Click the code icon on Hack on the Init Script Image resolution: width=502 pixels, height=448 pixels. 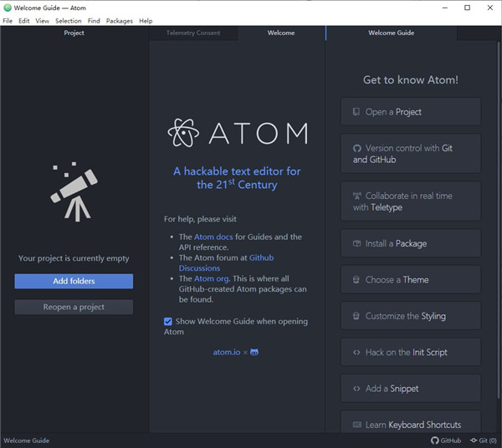pyautogui.click(x=356, y=353)
